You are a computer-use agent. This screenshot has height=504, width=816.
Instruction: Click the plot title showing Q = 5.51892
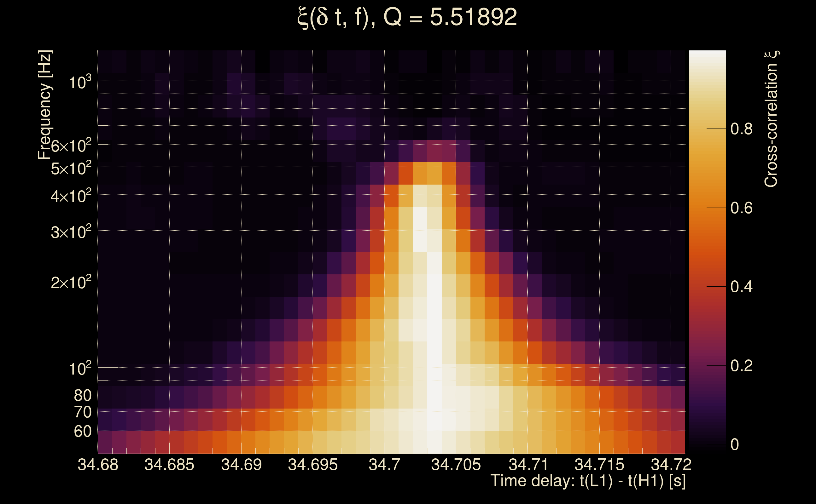pyautogui.click(x=407, y=17)
